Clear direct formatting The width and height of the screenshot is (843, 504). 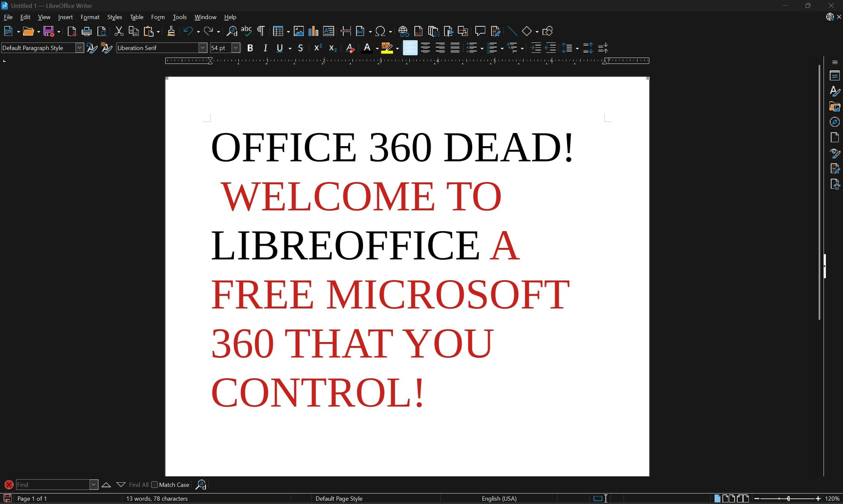(350, 48)
